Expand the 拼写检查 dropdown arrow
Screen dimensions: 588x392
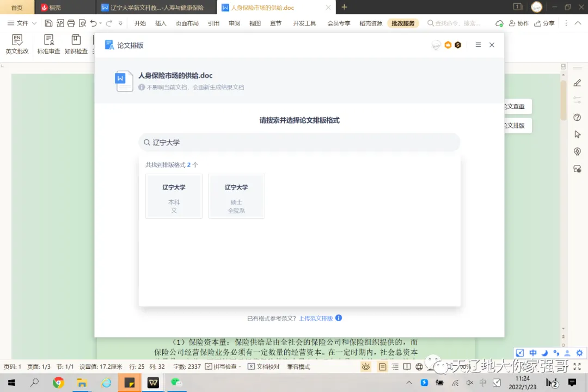coord(240,367)
